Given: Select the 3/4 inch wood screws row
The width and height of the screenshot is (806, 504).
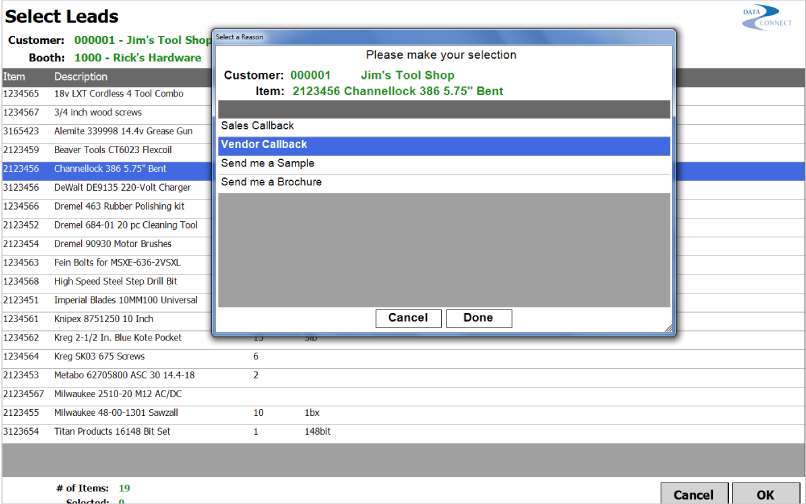Looking at the screenshot, I should (x=107, y=113).
